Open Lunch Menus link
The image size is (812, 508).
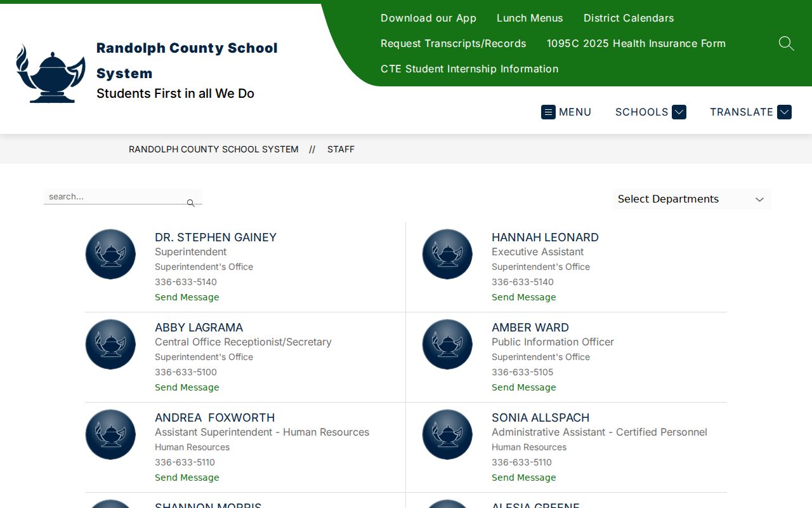(530, 18)
